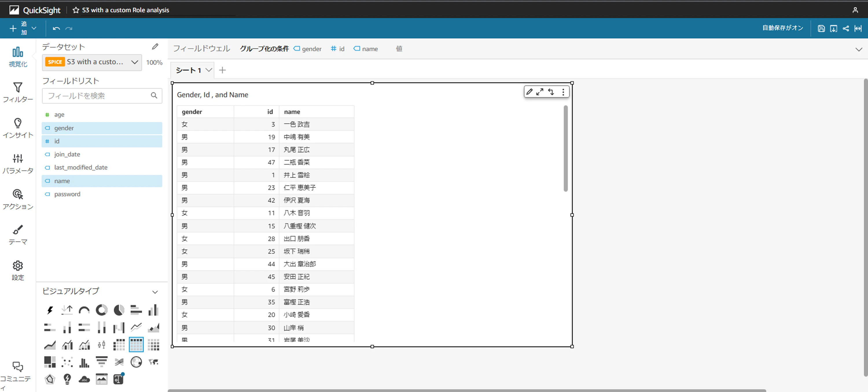Open the Insights pane in the sidebar

tap(18, 128)
